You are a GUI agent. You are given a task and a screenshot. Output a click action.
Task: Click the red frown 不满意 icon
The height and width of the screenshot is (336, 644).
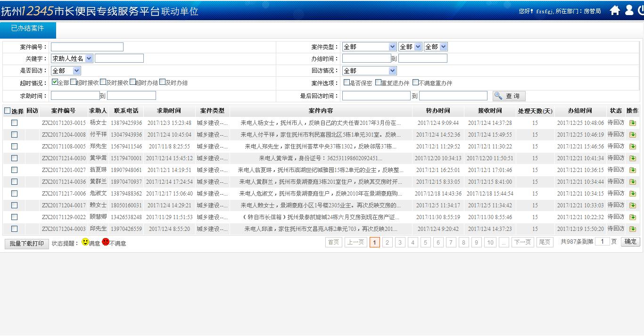pos(106,242)
